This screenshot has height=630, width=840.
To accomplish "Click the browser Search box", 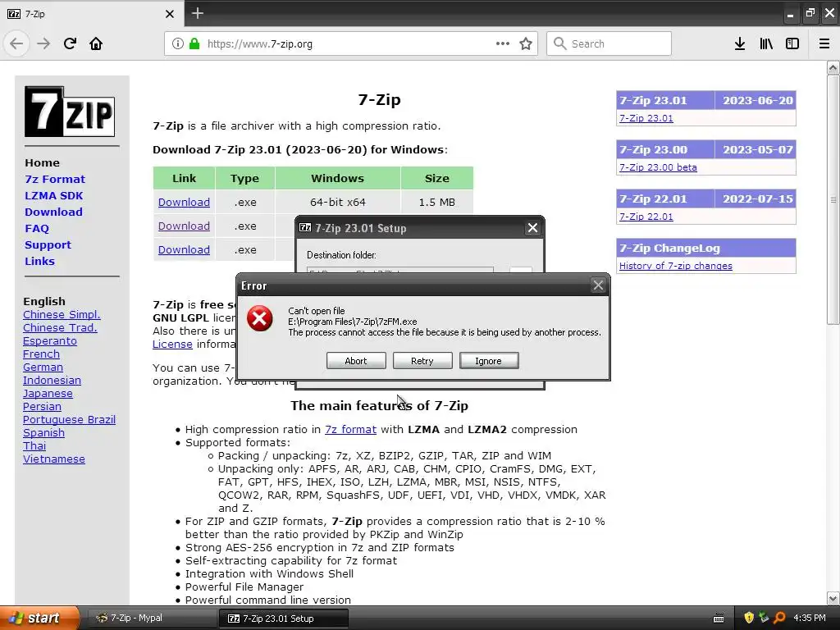I will click(609, 43).
